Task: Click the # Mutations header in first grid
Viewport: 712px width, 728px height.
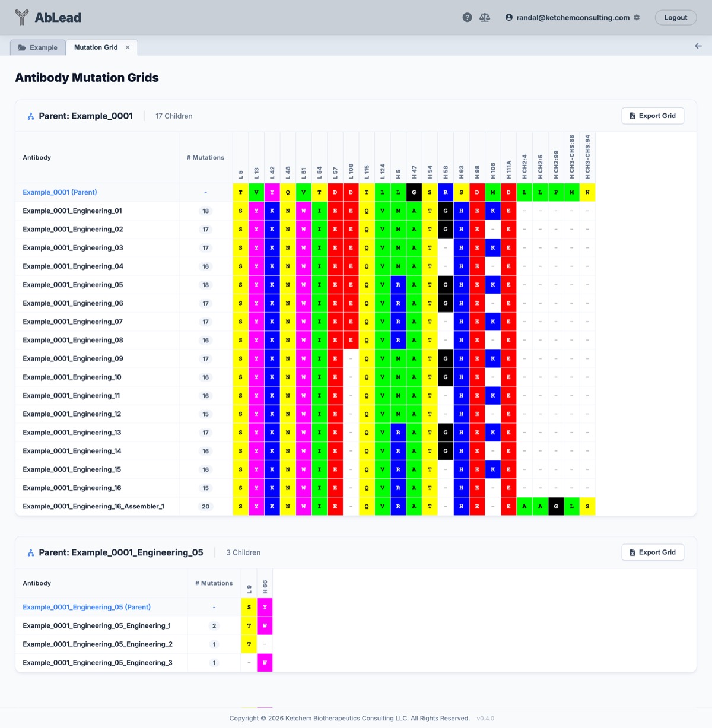Action: (205, 158)
